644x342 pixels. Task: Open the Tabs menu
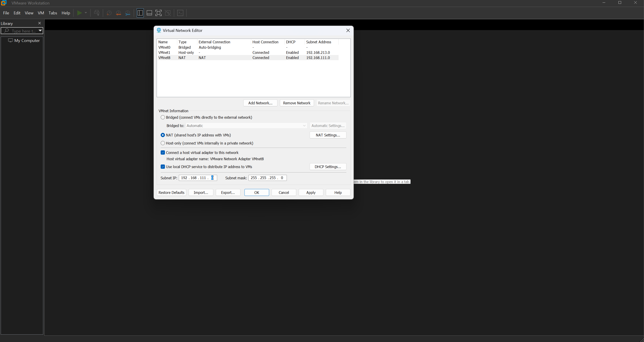53,13
